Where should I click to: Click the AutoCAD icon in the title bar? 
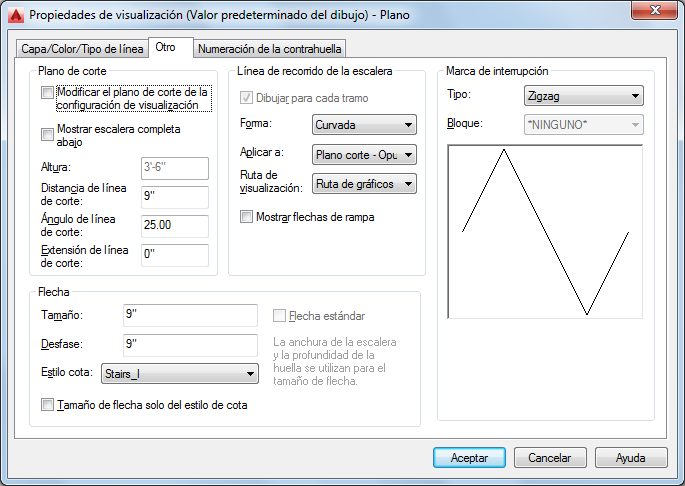click(15, 12)
